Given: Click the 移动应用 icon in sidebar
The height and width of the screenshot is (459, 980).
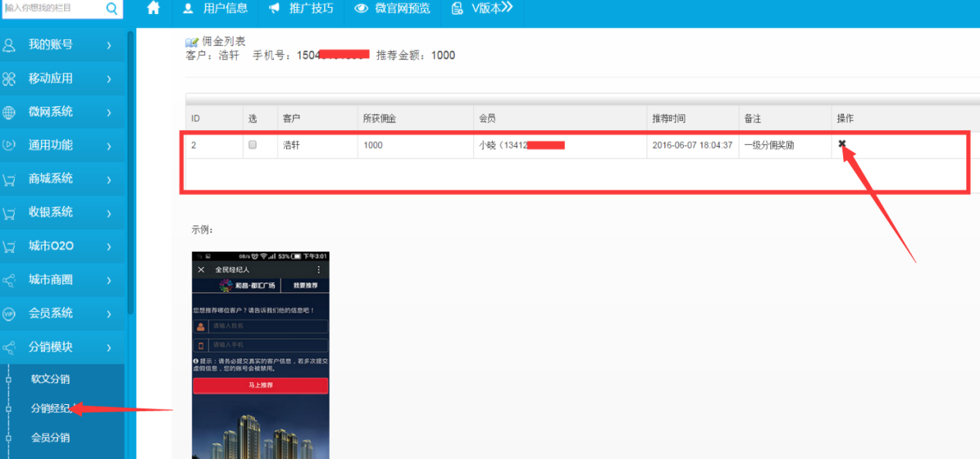Looking at the screenshot, I should (9, 79).
